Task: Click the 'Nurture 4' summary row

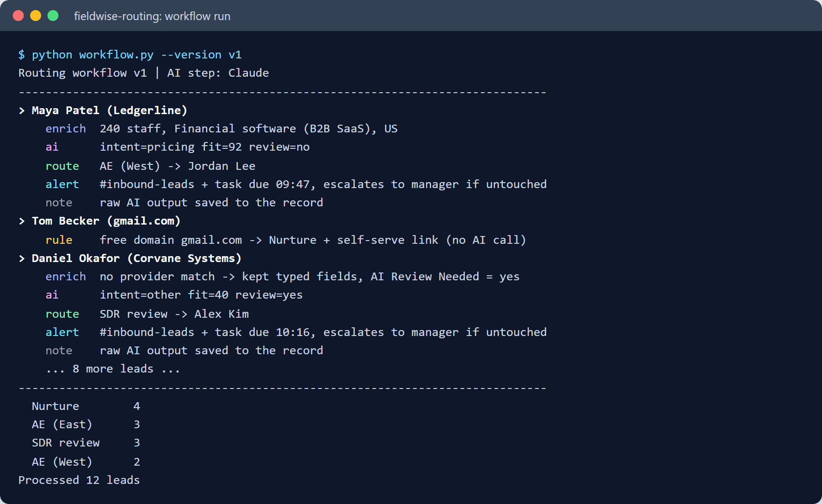Action: pos(86,406)
